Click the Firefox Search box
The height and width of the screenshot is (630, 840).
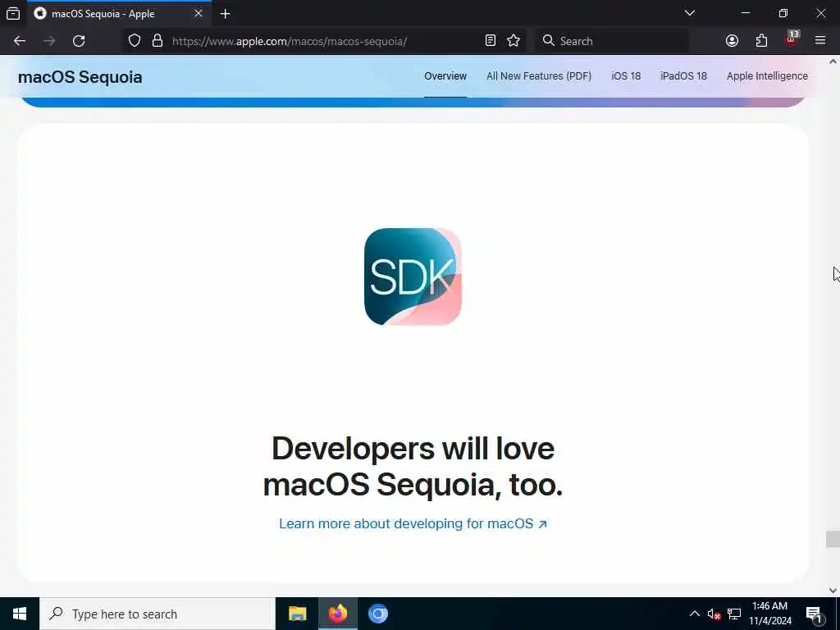click(612, 41)
